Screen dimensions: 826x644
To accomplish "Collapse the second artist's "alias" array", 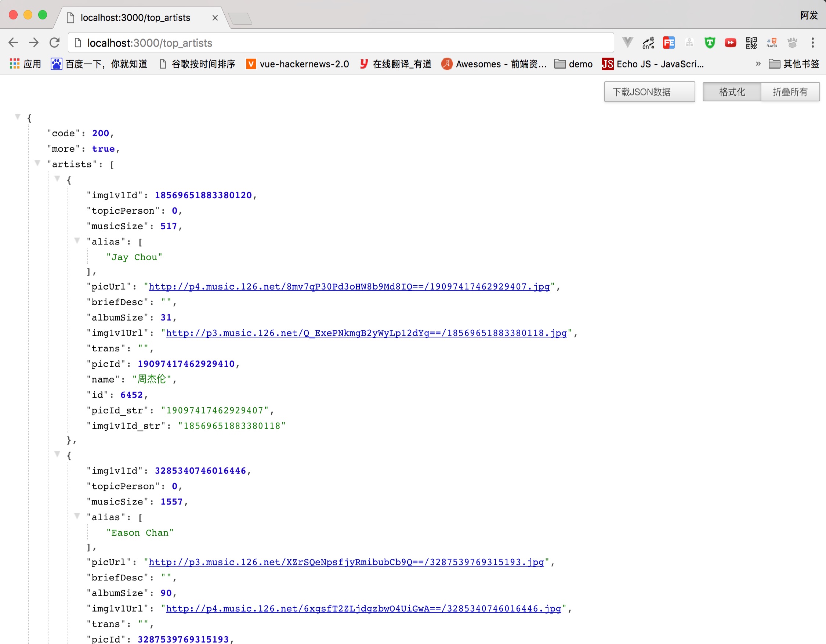I will pos(77,516).
